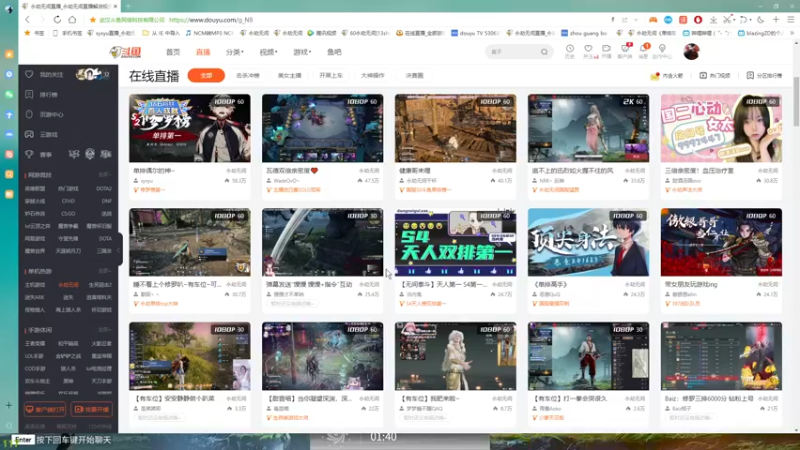Screen dimensions: 800x450
Task: Open 鱼吧 in top navigation
Action: 334,52
